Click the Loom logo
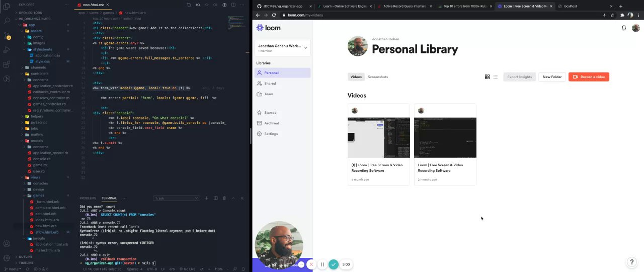This screenshot has height=272, width=644. tap(268, 28)
